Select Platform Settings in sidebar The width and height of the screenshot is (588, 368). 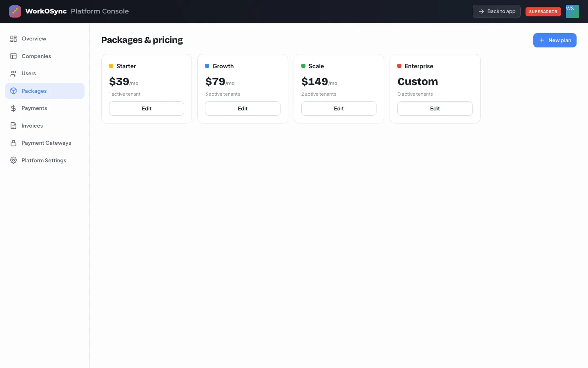(45, 160)
